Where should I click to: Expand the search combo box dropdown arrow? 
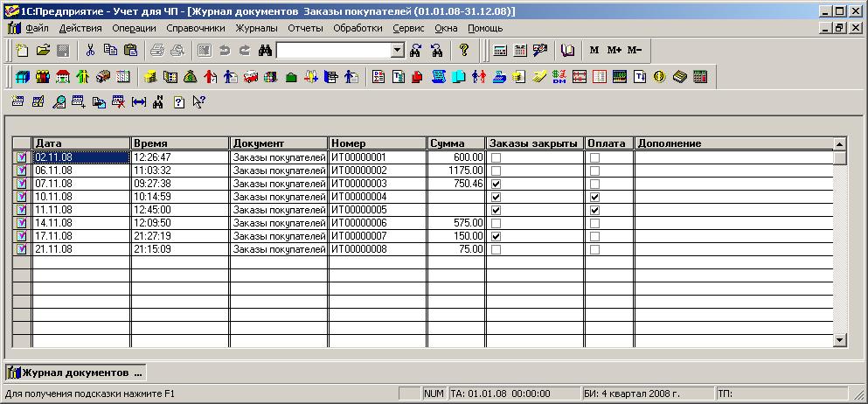(x=398, y=51)
